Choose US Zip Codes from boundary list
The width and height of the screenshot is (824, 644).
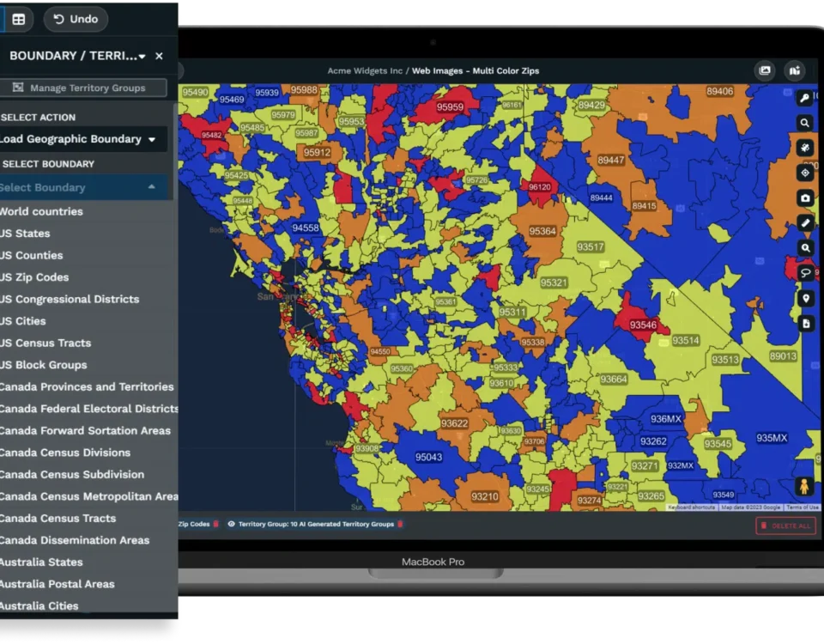pos(34,277)
